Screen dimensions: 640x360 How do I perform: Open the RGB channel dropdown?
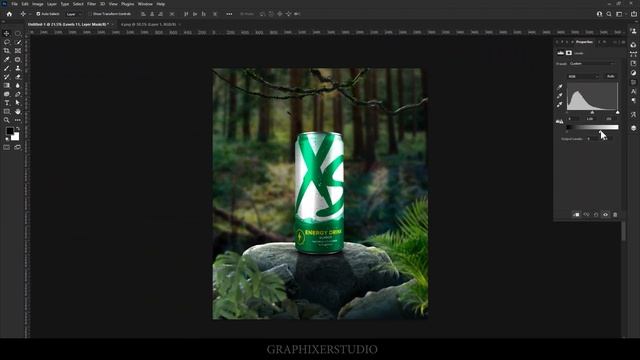click(583, 76)
